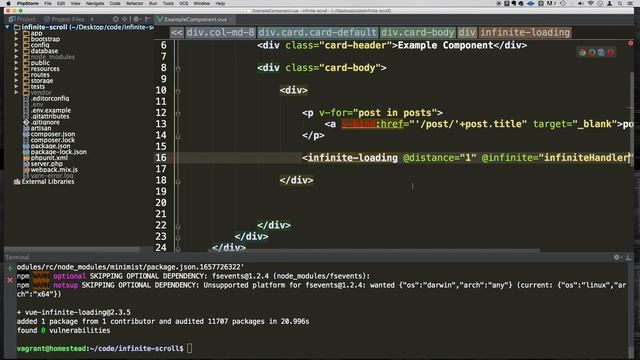Screen dimensions: 640x360
Task: Click the .gitignore file icon
Action: tap(26, 122)
